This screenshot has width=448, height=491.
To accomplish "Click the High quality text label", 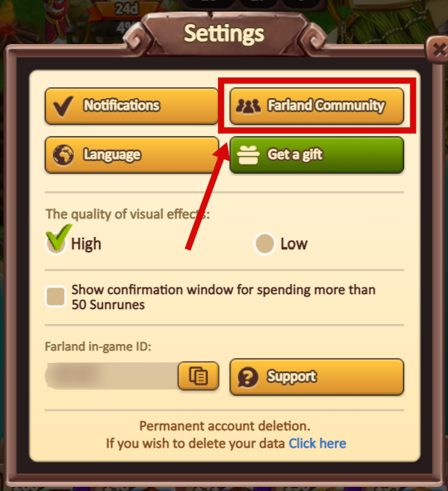I will point(86,243).
